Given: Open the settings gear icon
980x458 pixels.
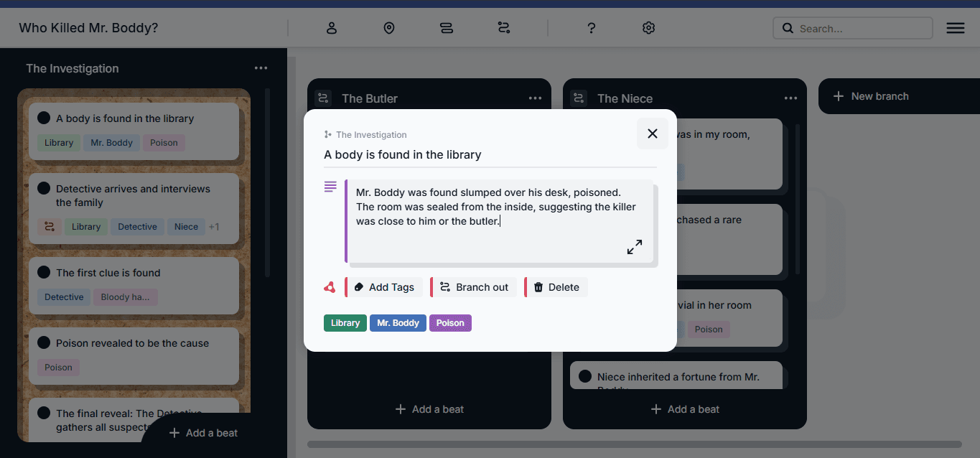Looking at the screenshot, I should pyautogui.click(x=648, y=28).
